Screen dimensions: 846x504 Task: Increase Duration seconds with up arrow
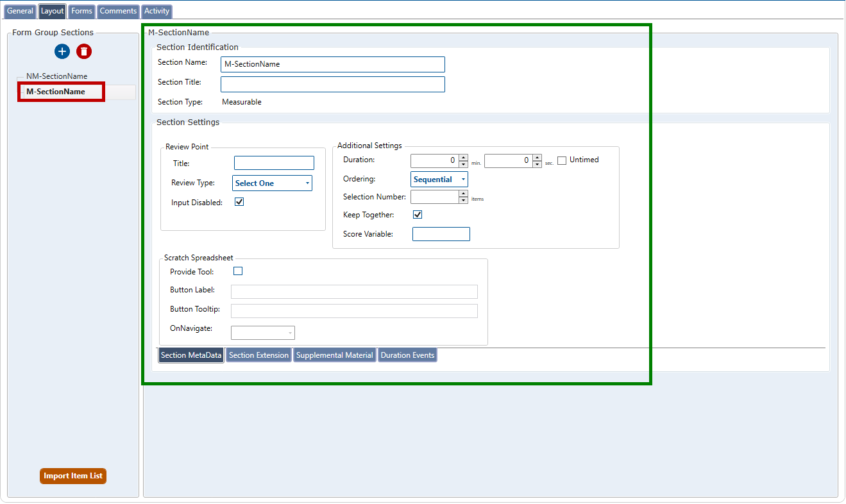pos(537,158)
